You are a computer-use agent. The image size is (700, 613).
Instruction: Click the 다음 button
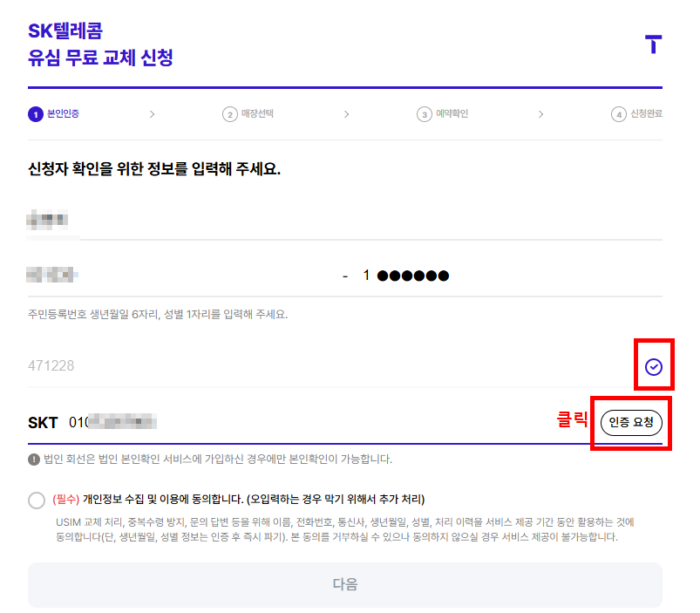(345, 584)
